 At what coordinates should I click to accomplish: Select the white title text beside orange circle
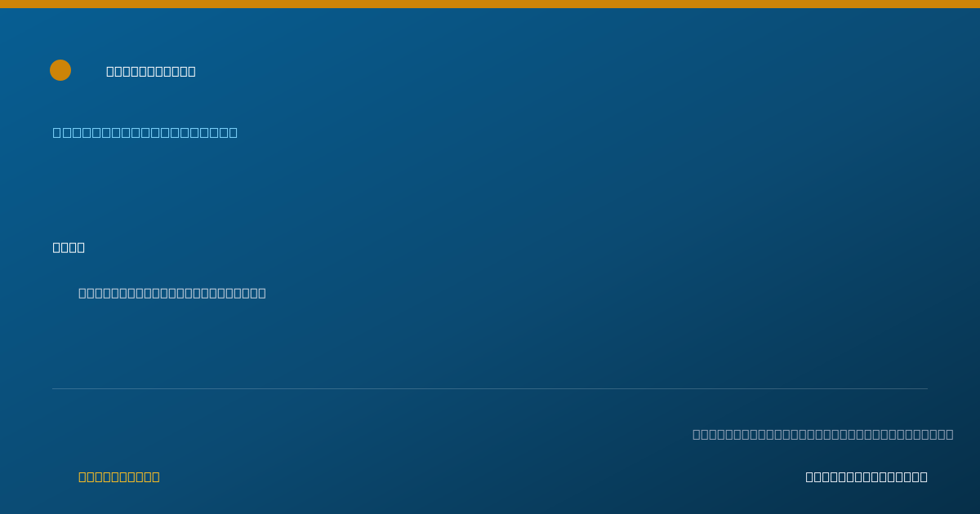(x=151, y=71)
